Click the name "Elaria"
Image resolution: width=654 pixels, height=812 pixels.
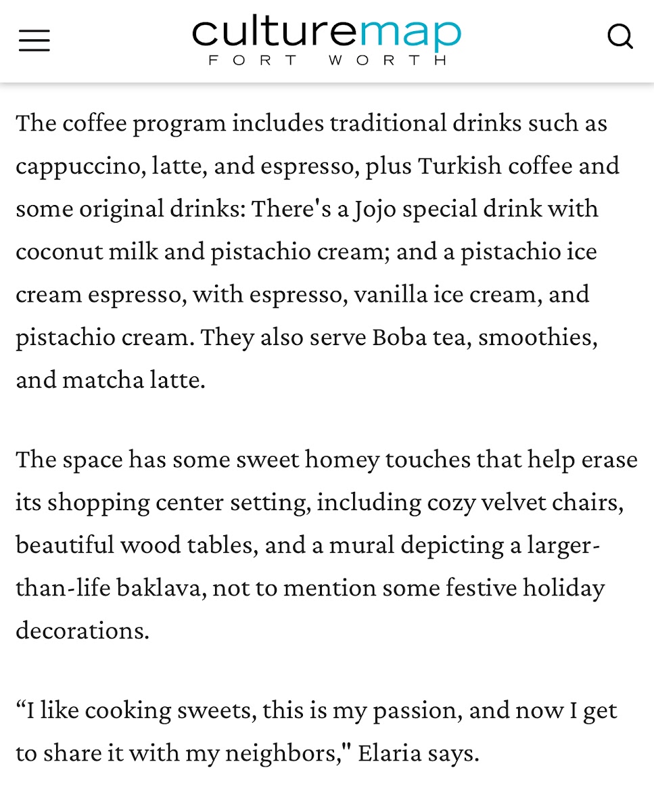pos(388,753)
